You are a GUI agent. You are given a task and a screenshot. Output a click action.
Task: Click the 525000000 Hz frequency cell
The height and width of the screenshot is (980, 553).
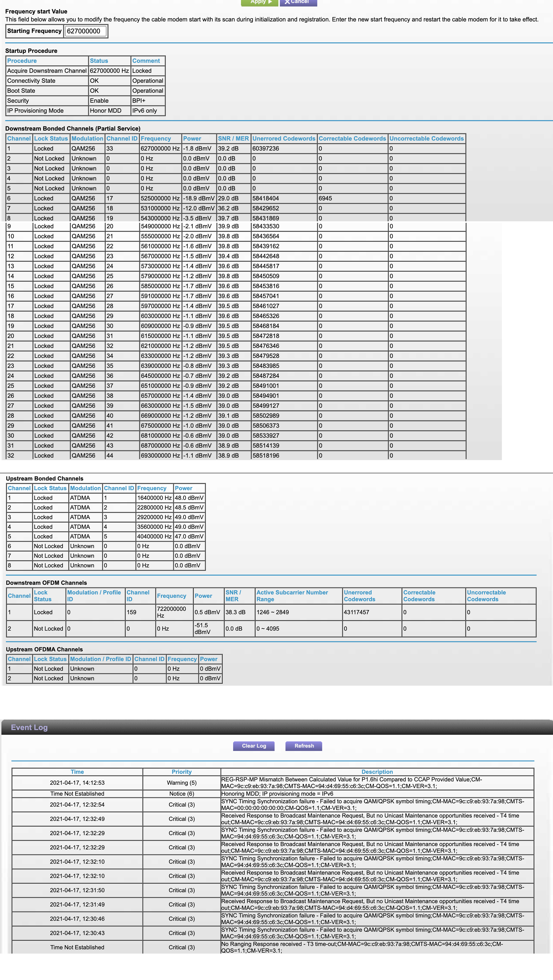click(x=160, y=198)
